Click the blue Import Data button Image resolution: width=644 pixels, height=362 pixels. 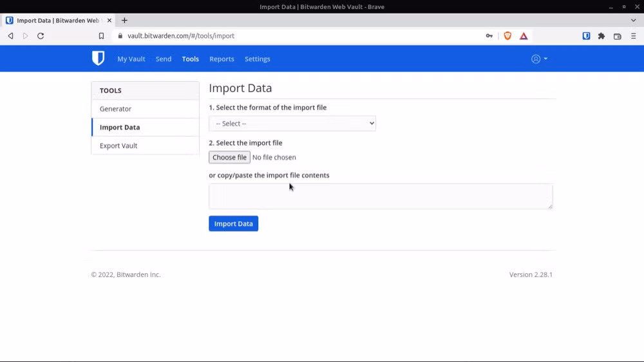[233, 224]
